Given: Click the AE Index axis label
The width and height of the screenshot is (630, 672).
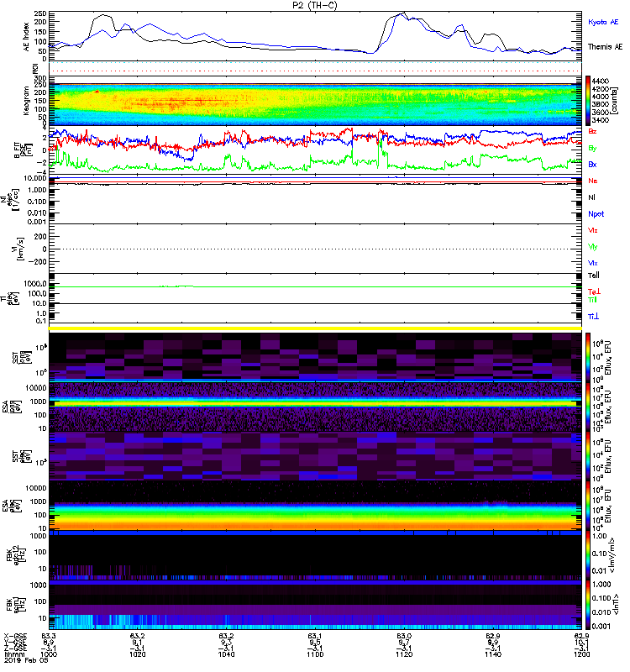Looking at the screenshot, I should [27, 37].
